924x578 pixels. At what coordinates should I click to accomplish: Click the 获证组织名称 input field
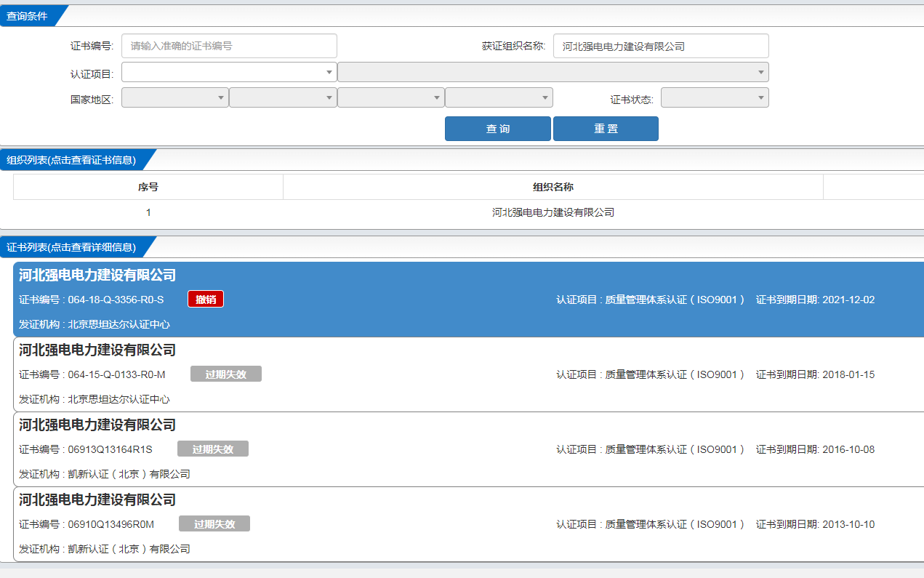click(x=661, y=46)
